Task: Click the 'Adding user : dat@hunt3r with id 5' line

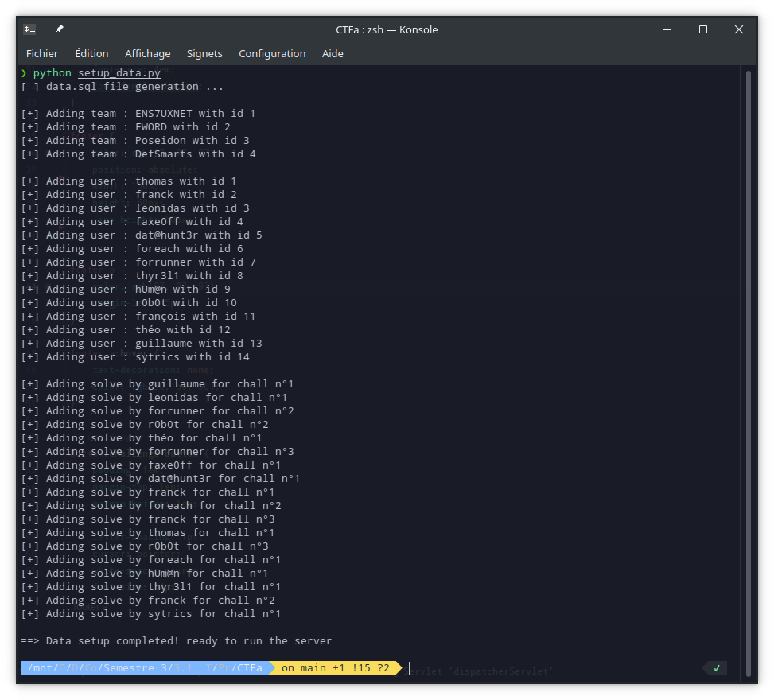Action: tap(142, 235)
